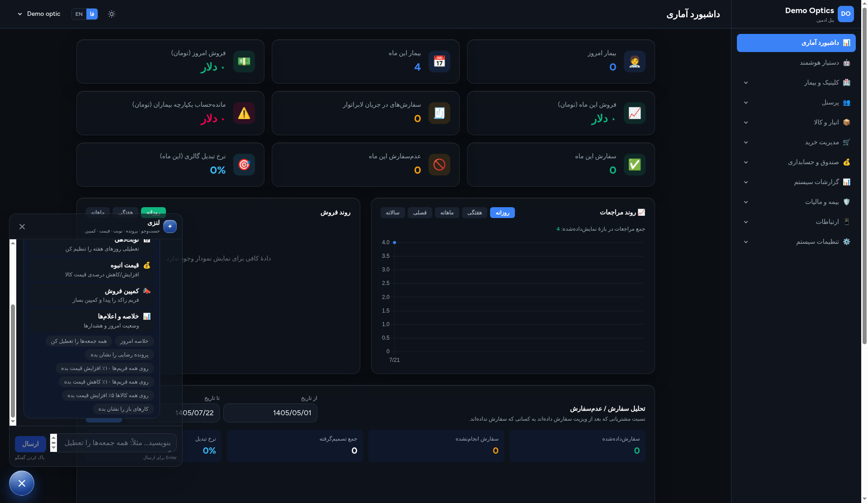Open تنظیمات سیستم sidebar menu
This screenshot has width=868, height=503.
pyautogui.click(x=796, y=242)
